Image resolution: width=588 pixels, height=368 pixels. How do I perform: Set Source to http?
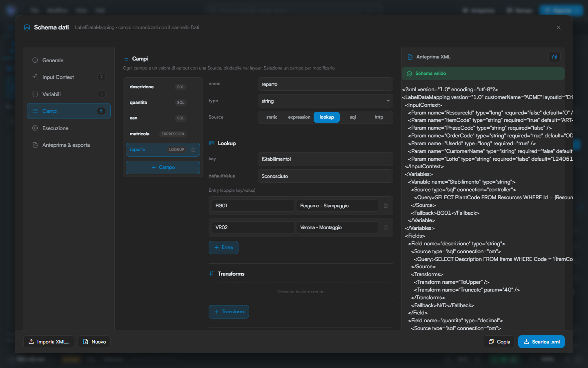pyautogui.click(x=379, y=117)
